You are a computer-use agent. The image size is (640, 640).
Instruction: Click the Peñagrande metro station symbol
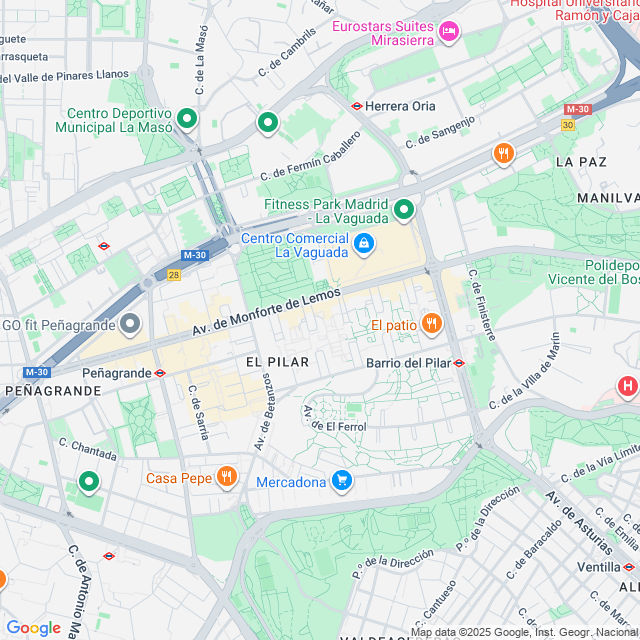click(160, 373)
